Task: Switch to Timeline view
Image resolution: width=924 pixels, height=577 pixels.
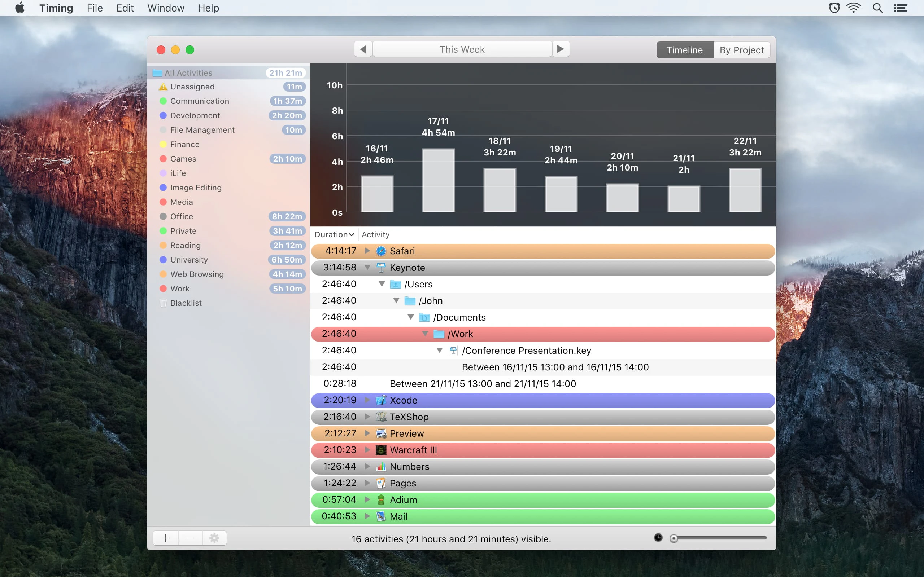Action: pos(684,50)
